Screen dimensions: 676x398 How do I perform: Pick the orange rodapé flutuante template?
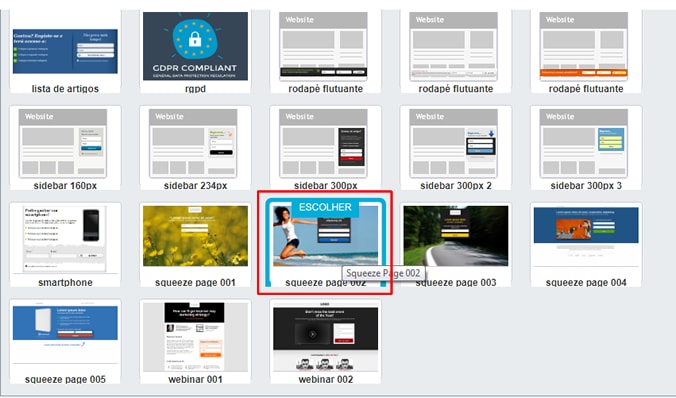[586, 51]
